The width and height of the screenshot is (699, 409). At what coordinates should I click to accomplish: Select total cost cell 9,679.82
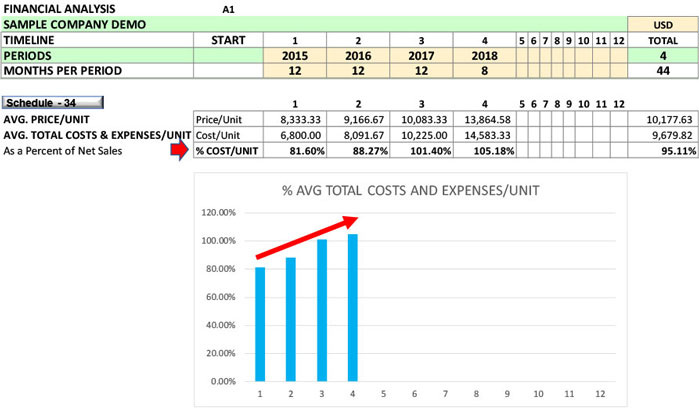coord(662,135)
